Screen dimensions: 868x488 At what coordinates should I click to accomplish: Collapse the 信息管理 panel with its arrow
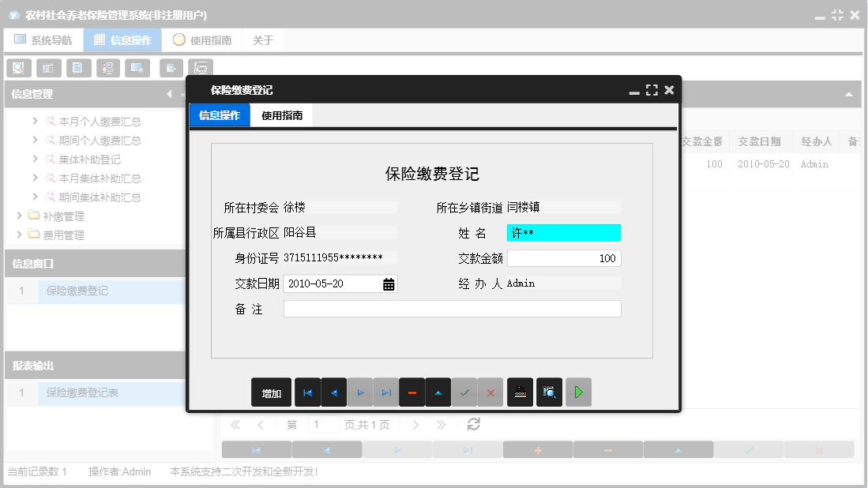coord(169,94)
